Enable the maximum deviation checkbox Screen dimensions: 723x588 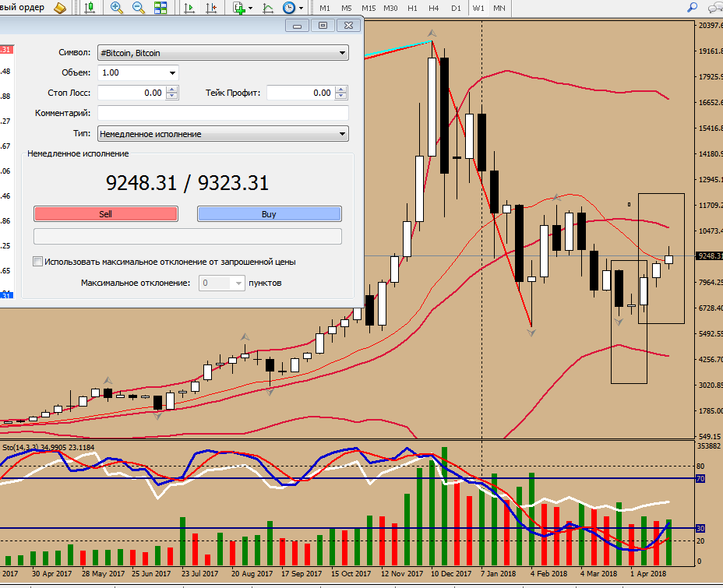click(x=37, y=262)
